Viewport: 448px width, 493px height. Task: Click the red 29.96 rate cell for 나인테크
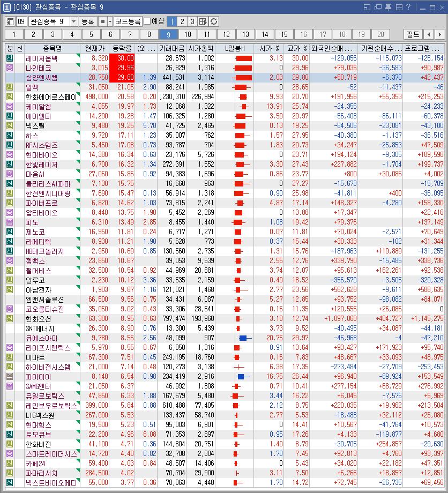coord(122,68)
